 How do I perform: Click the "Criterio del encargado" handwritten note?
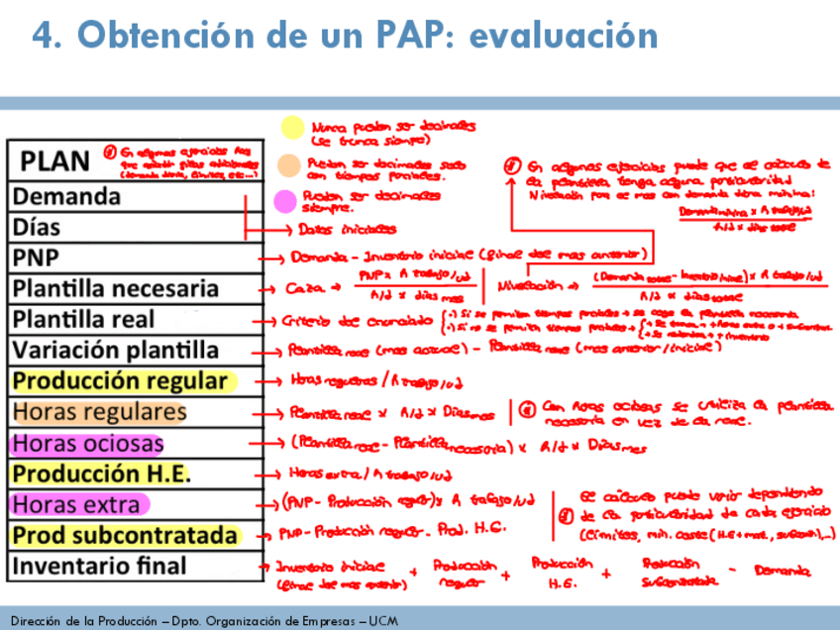[x=357, y=321]
